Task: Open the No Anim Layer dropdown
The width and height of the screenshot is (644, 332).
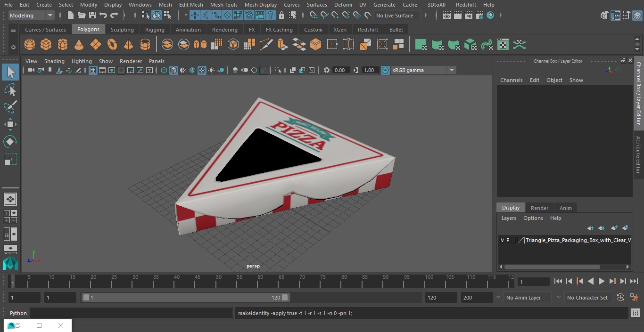Action: (527, 298)
